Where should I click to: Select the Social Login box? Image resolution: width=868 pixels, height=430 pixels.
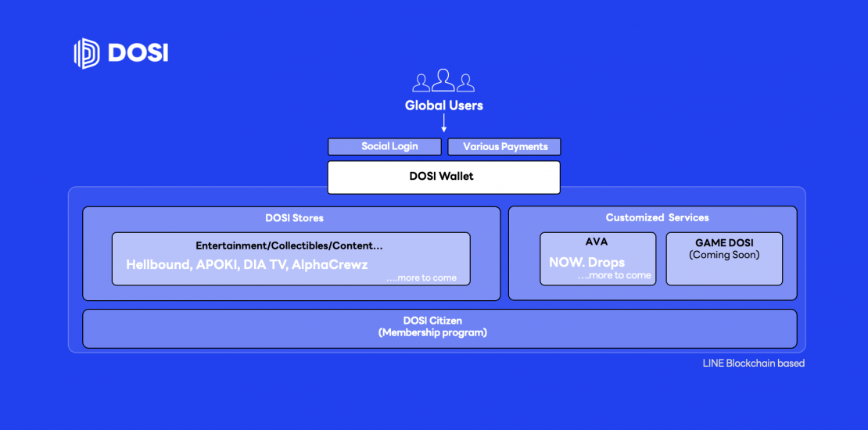click(x=385, y=147)
